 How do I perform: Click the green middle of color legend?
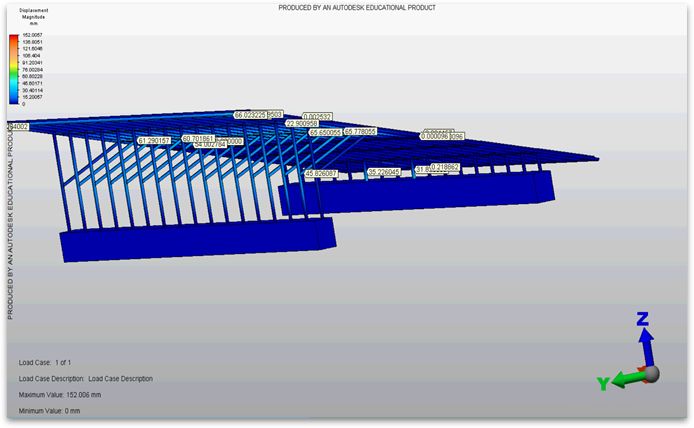12,68
